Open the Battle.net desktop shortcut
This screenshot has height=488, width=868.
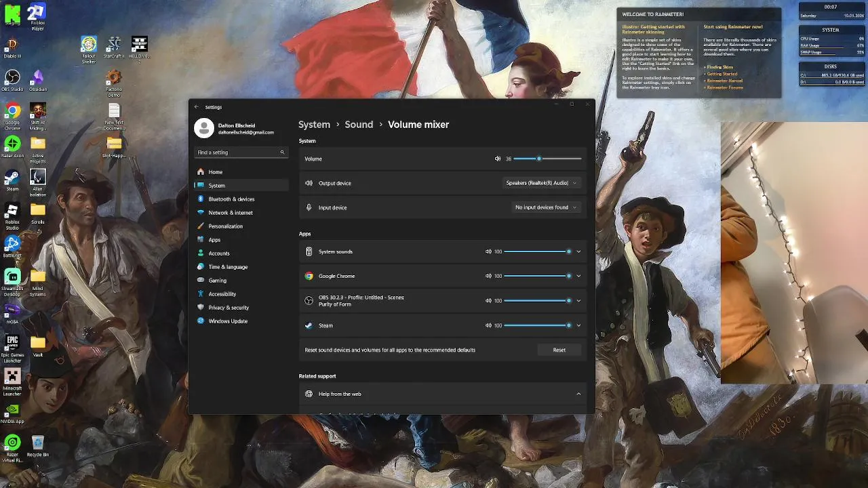(x=12, y=247)
